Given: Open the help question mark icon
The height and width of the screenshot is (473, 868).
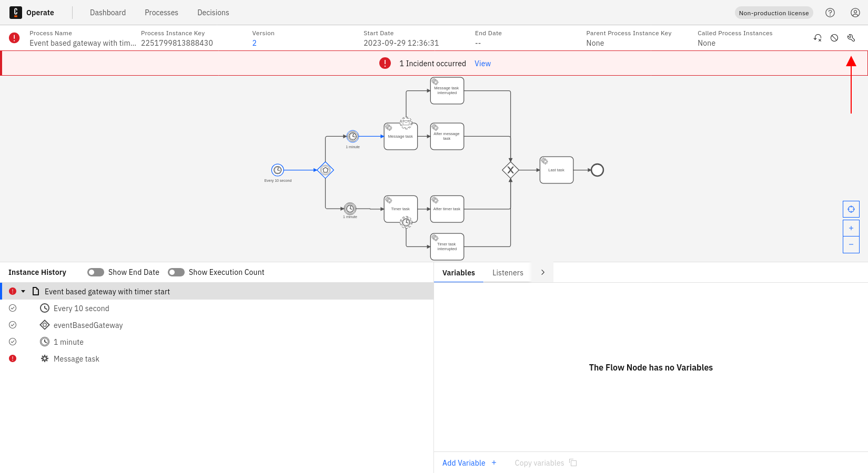Looking at the screenshot, I should (830, 13).
